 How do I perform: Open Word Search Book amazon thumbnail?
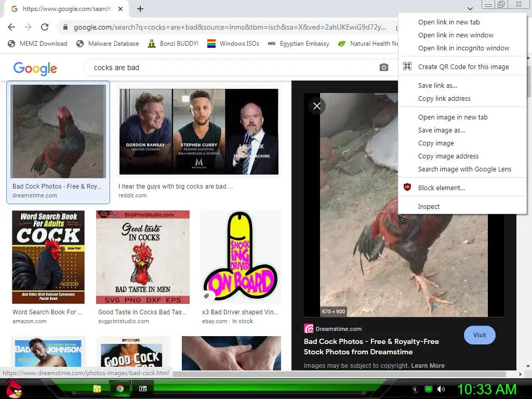click(x=48, y=257)
